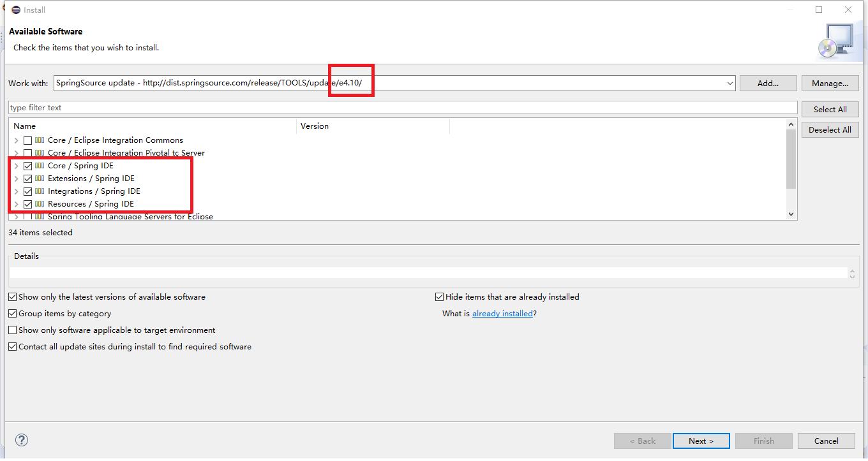Click the Select All button
Screen dimensions: 868x461
830,109
